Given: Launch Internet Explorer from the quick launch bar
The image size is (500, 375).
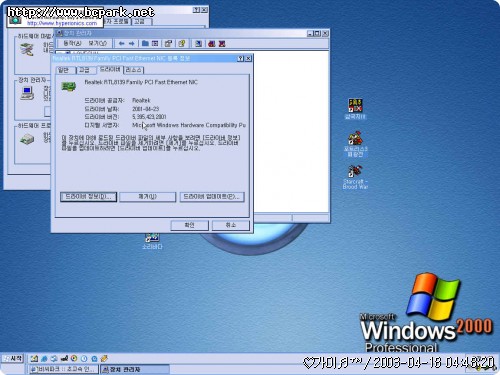Looking at the screenshot, I should click(44, 359).
